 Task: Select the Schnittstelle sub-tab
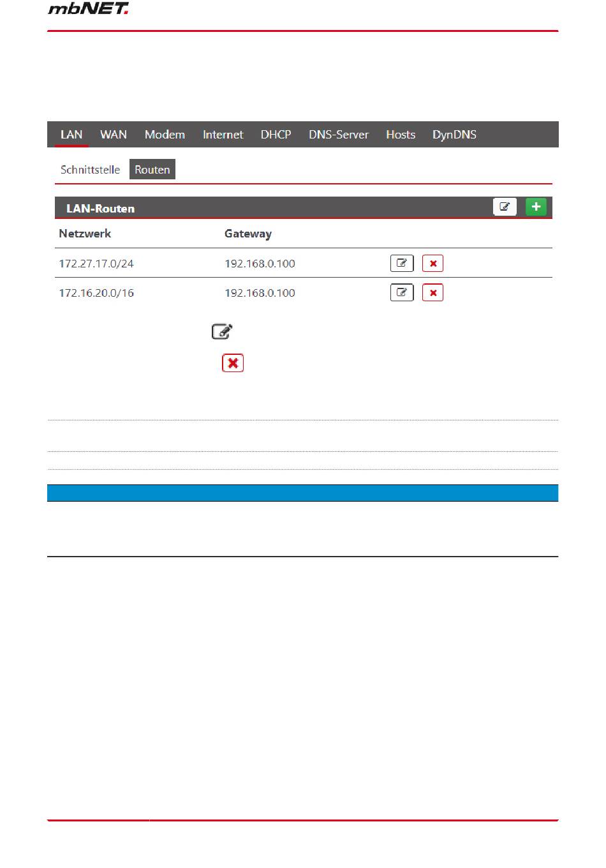(90, 170)
